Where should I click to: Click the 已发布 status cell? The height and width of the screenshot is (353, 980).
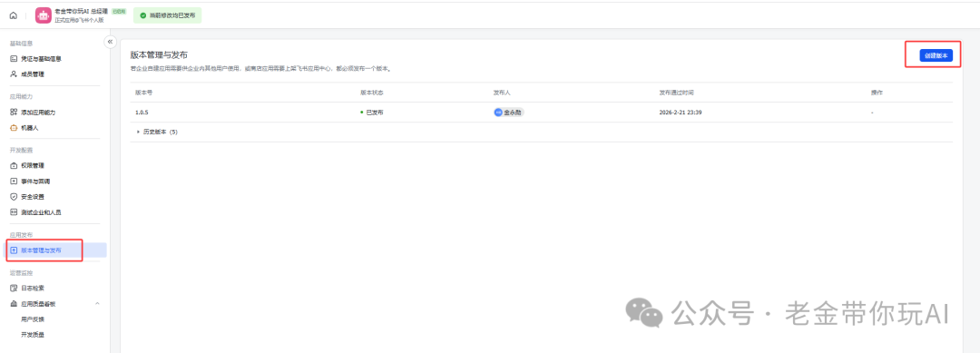tap(372, 113)
